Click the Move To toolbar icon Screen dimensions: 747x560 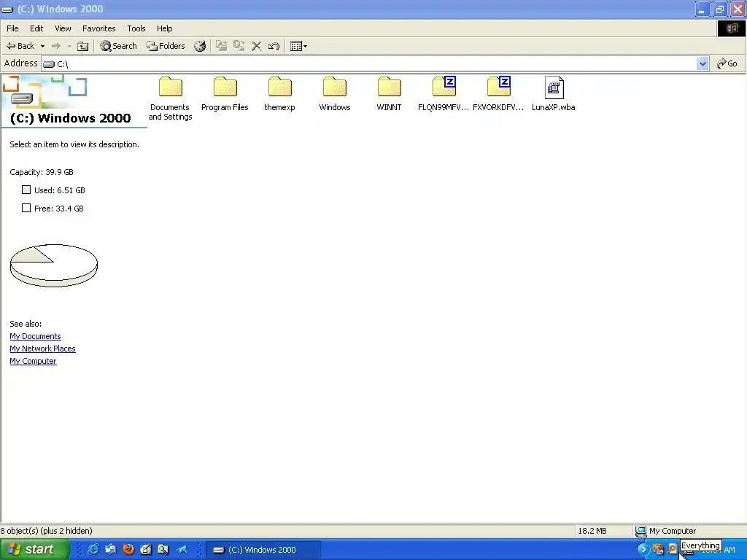[x=221, y=46]
